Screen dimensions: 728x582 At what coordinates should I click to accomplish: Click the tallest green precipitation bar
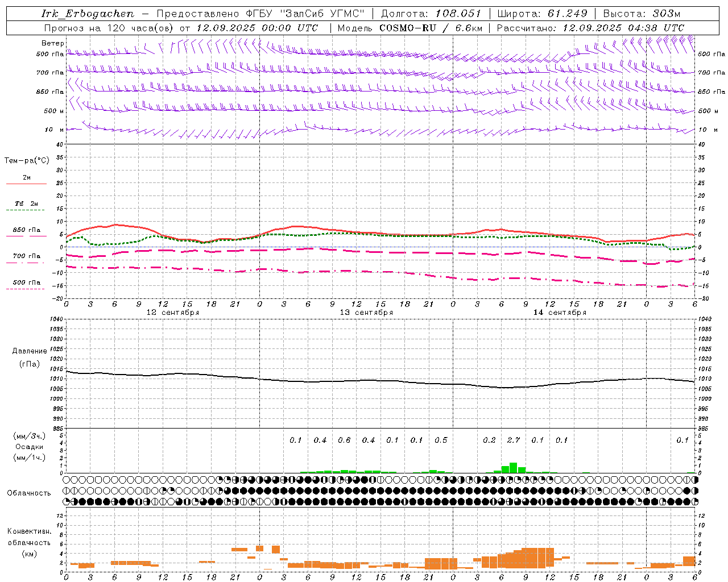coord(514,468)
